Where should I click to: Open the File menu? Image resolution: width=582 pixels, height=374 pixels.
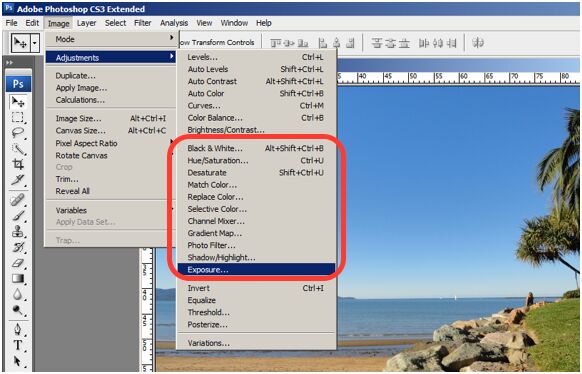pyautogui.click(x=12, y=23)
